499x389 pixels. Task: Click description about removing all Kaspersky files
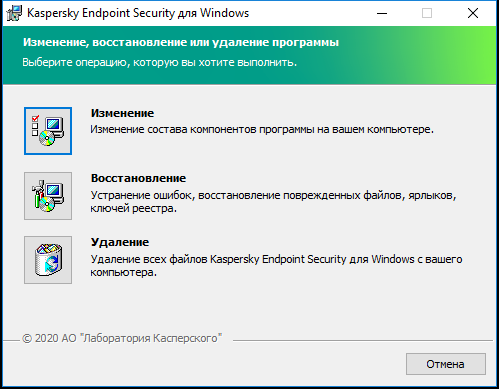point(276,266)
